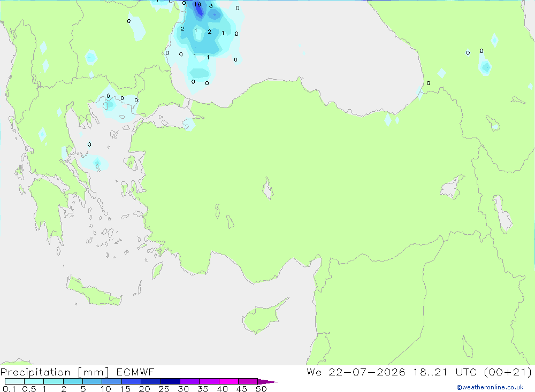535x392 pixels.
Task: Click the '19' precipitation value on the map
Action: coord(197,4)
